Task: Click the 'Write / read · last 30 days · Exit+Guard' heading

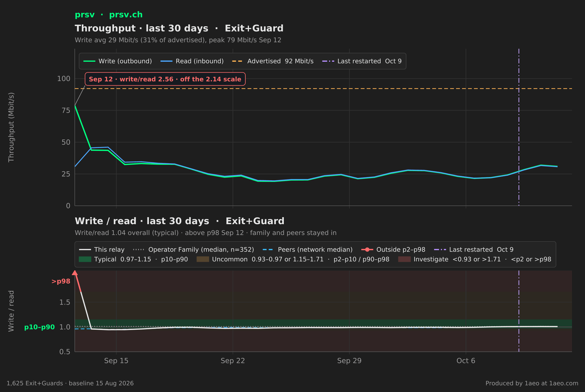Action: tap(180, 221)
